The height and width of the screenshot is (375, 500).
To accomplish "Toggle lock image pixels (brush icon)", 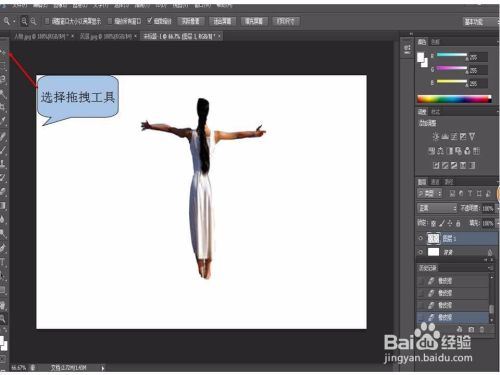I will [442, 223].
